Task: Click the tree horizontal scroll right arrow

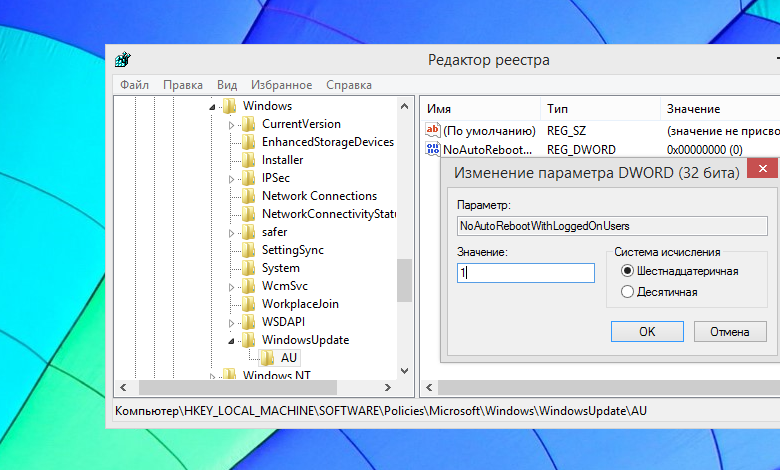Action: click(388, 387)
